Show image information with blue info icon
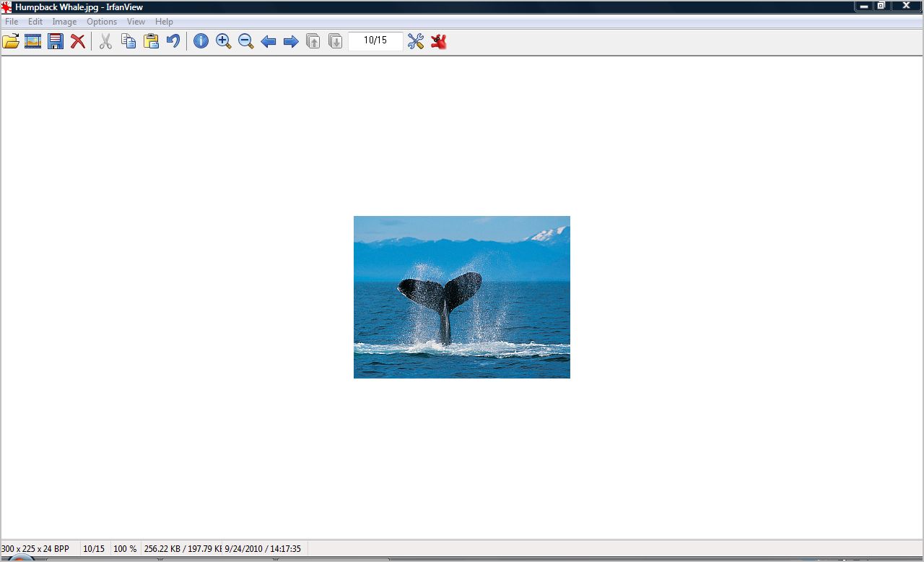Viewport: 924px width, 562px height. [201, 41]
